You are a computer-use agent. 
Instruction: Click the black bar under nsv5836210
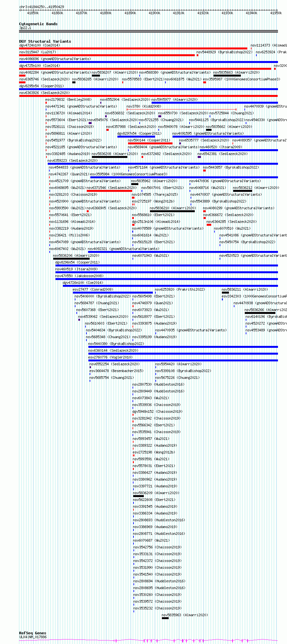(173, 211)
